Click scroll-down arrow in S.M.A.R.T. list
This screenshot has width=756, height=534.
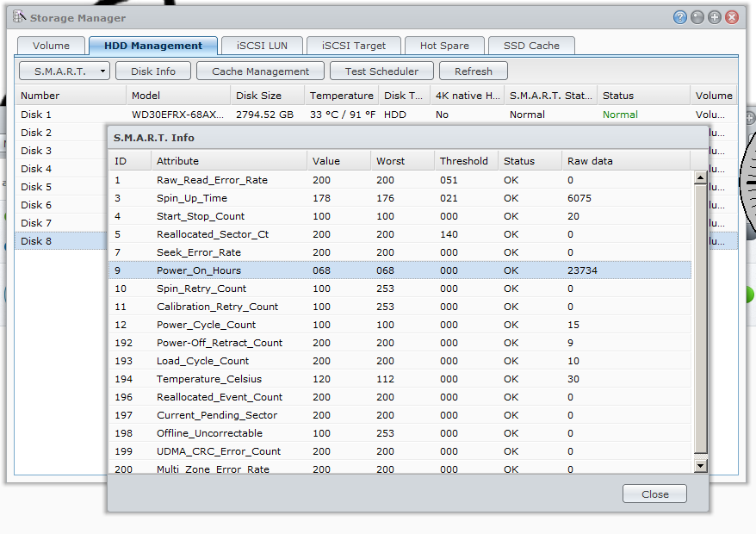(x=700, y=465)
